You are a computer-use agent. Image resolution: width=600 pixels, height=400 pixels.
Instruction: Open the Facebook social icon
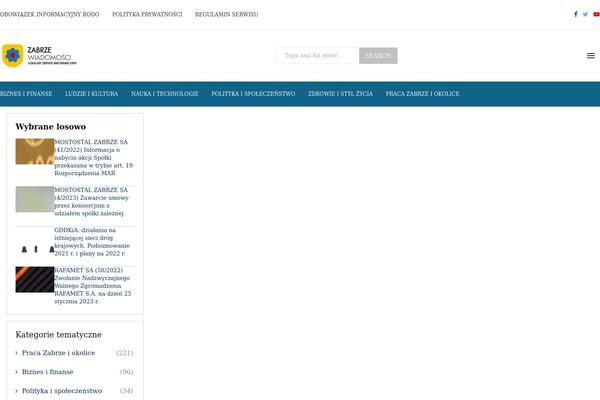576,14
